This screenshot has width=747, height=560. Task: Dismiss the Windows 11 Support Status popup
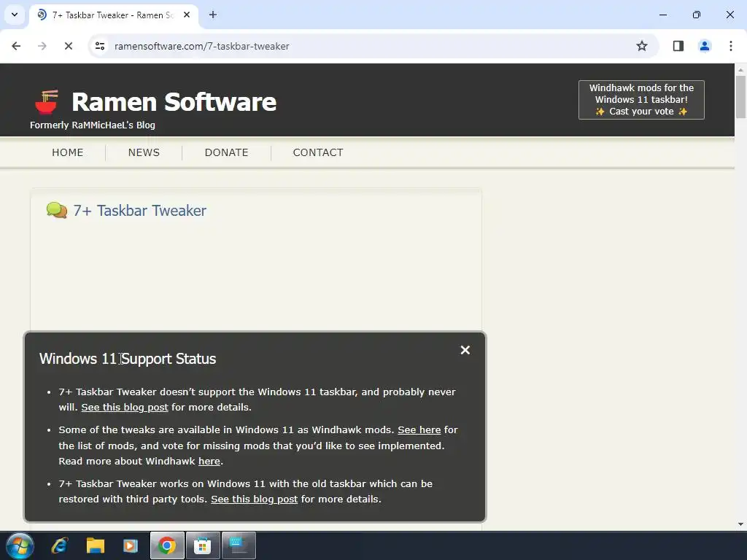(x=465, y=350)
